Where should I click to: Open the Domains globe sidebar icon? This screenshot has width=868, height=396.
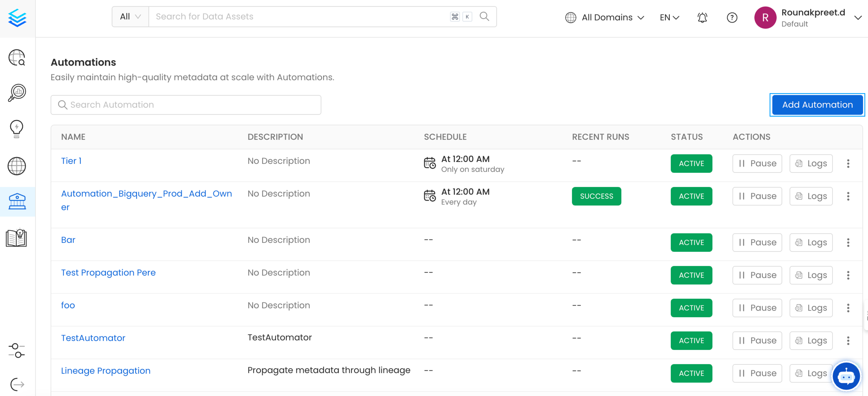(x=17, y=166)
